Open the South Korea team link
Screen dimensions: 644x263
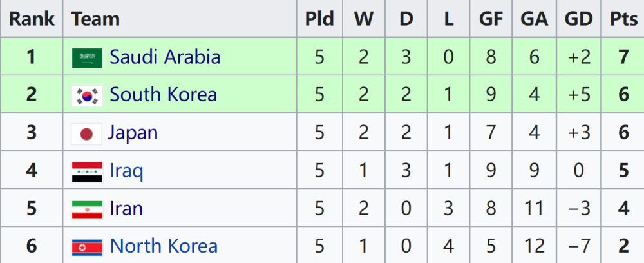pos(163,95)
